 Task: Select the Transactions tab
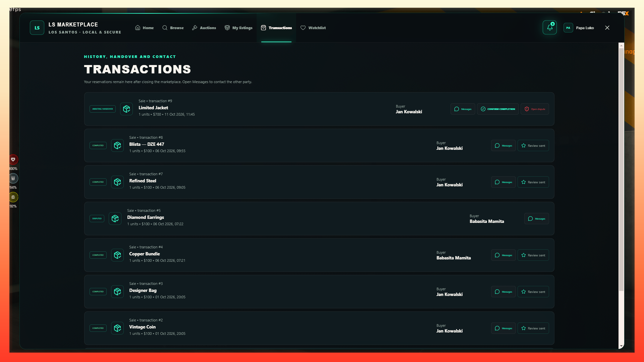pos(276,28)
